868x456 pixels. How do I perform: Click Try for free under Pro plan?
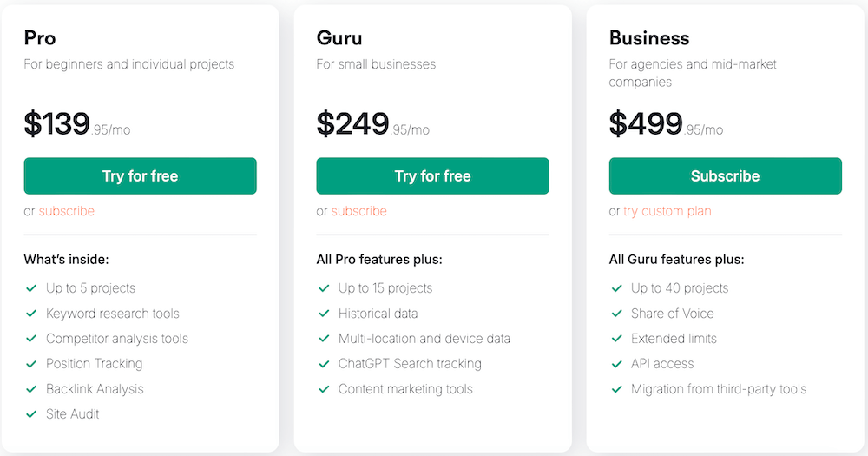140,176
